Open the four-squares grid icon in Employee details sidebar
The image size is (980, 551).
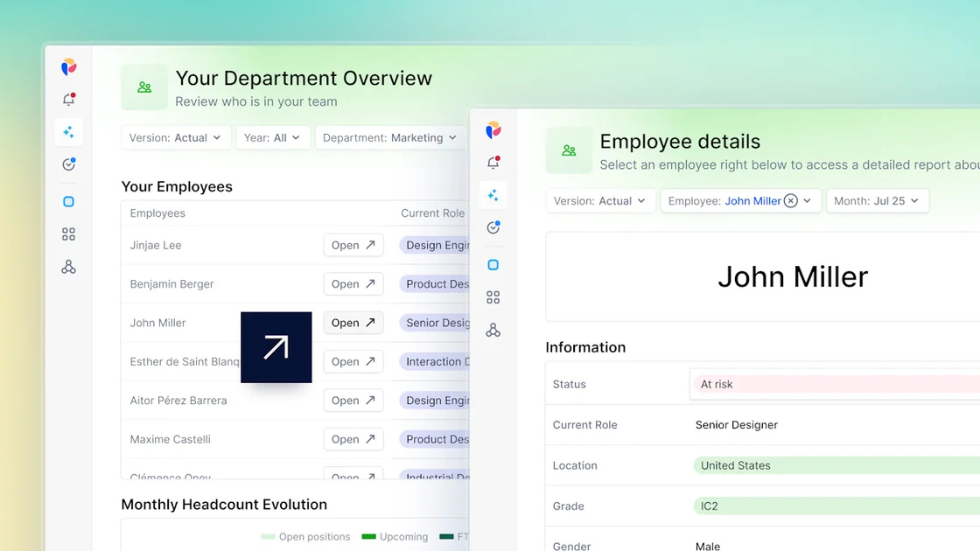[493, 297]
